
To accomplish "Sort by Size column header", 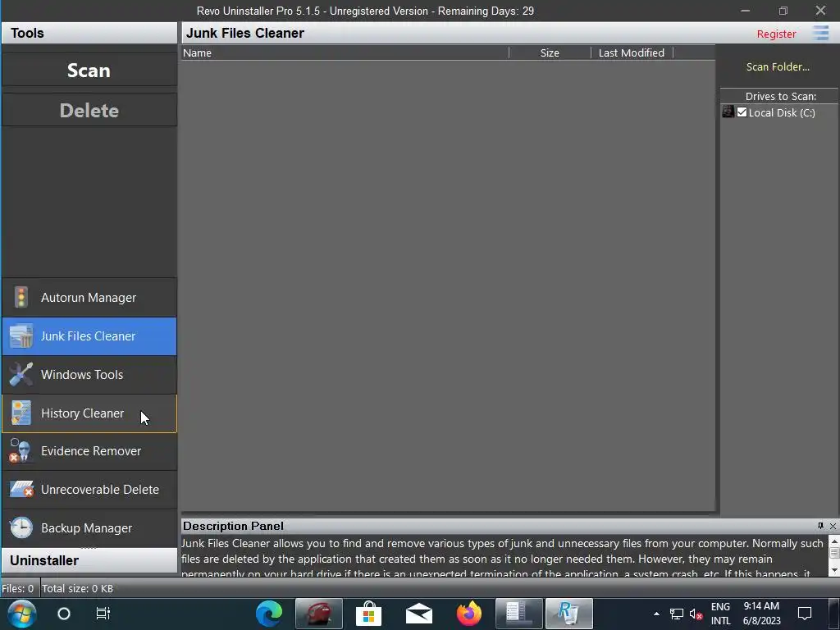I will (550, 53).
